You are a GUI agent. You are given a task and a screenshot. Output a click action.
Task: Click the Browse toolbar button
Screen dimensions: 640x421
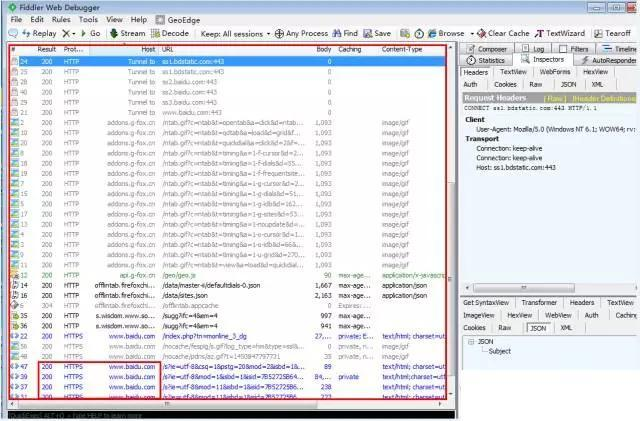pos(446,33)
